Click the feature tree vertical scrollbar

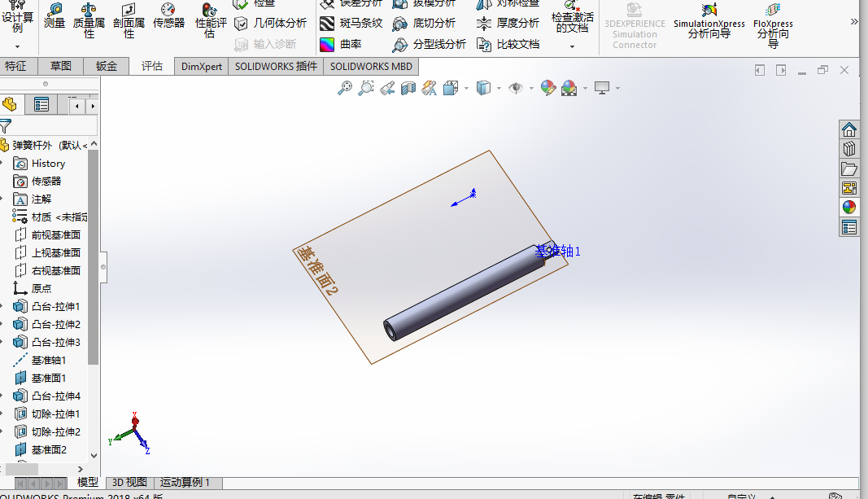point(94,257)
